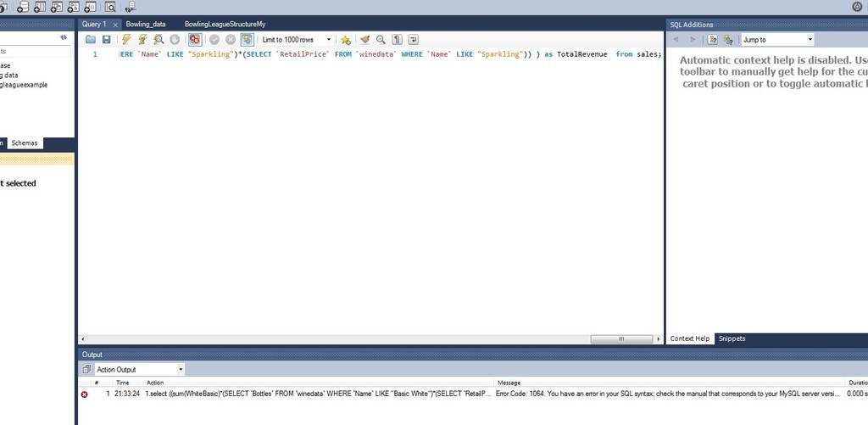
Task: Click line number 1 in the gutter
Action: point(95,54)
